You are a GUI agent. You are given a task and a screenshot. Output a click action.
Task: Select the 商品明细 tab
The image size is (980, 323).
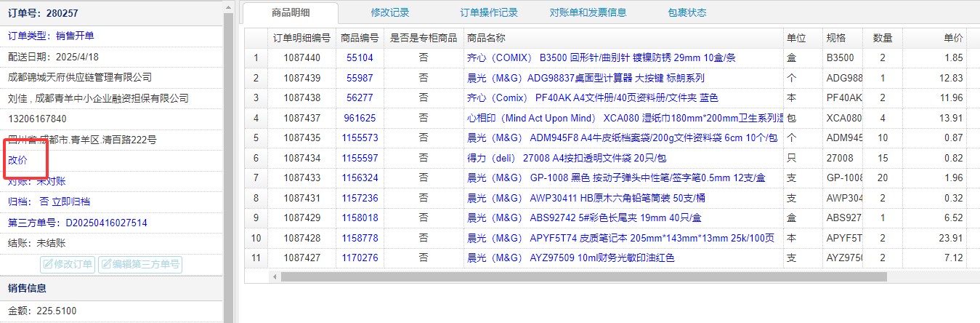[291, 12]
